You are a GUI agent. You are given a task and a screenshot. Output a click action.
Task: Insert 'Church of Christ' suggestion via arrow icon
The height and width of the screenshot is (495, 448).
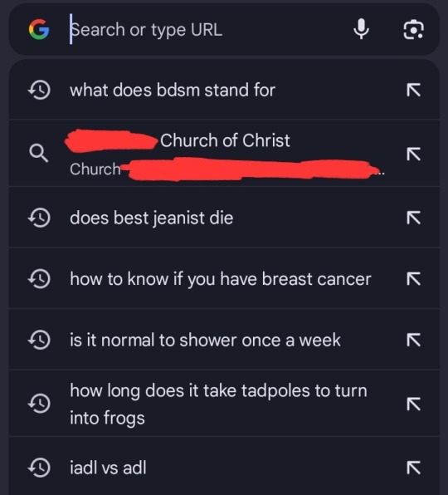coord(413,154)
